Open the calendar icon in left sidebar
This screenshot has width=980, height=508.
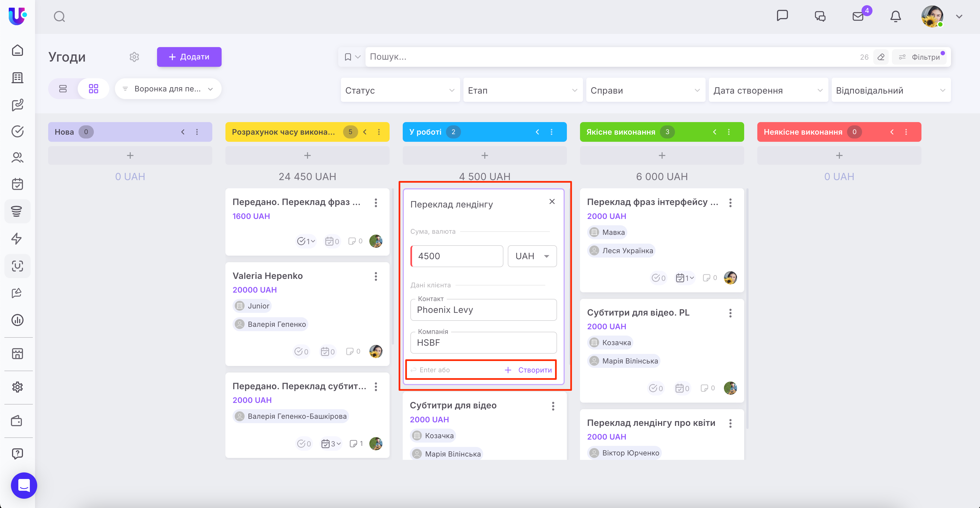pos(17,184)
